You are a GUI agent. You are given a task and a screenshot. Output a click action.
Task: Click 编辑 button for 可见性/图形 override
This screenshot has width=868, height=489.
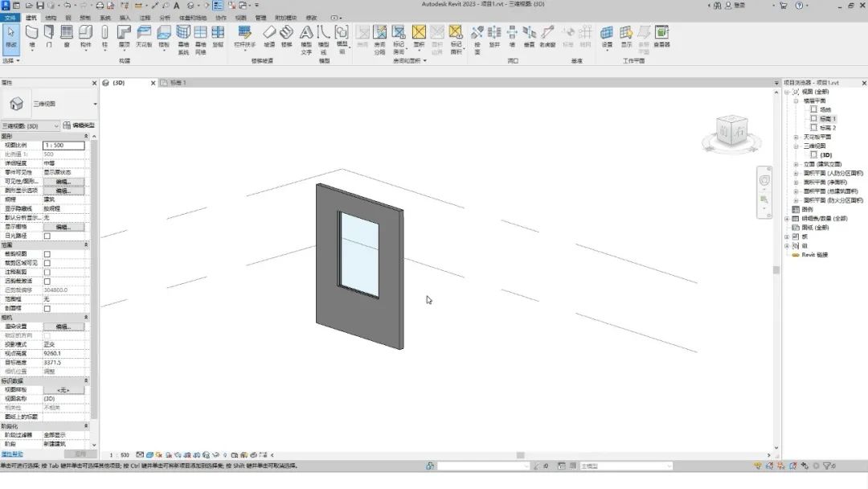pyautogui.click(x=63, y=182)
